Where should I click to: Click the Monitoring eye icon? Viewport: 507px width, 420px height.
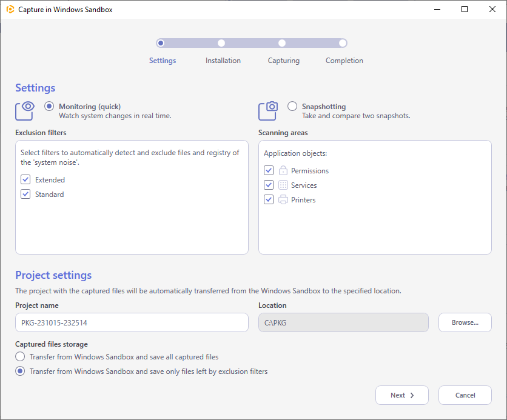point(25,111)
